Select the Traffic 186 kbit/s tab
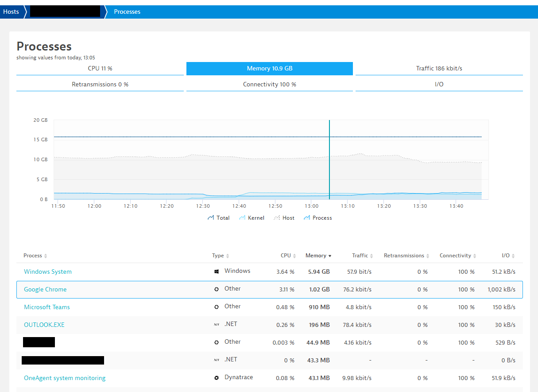 439,69
